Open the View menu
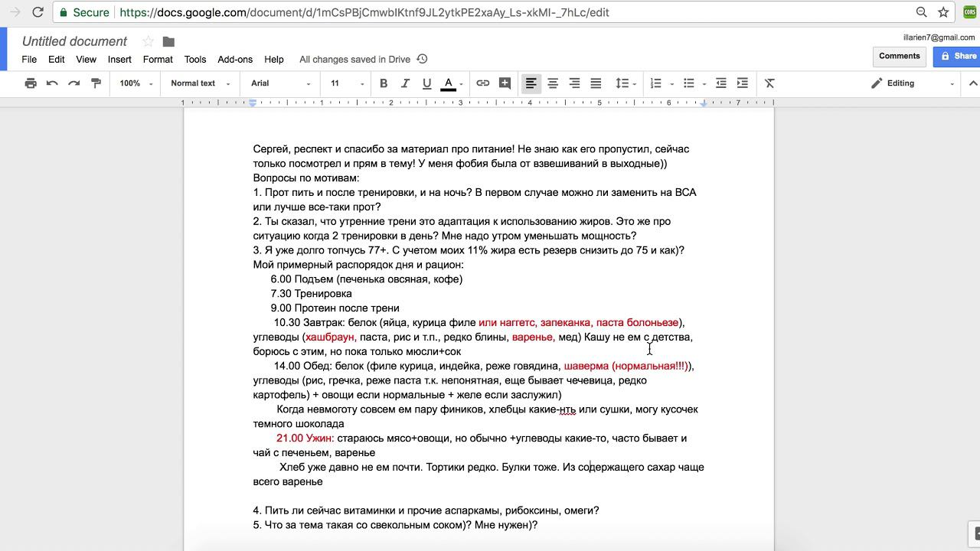Viewport: 980px width, 551px height. coord(86,59)
